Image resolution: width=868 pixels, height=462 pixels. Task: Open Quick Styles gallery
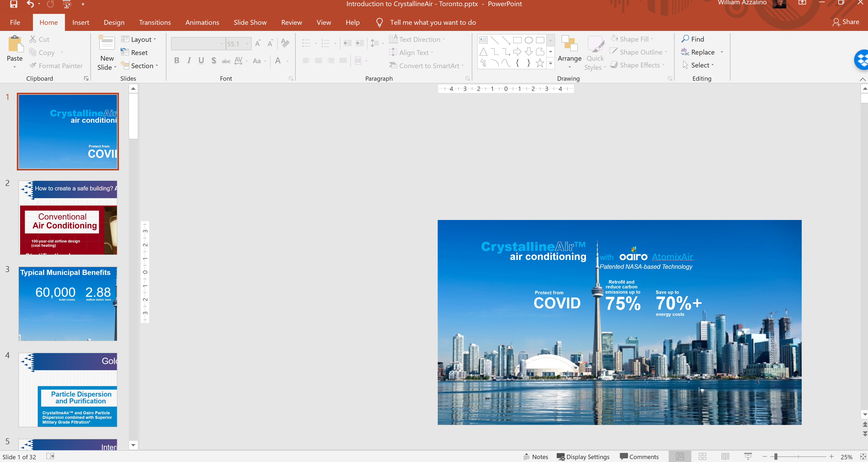(595, 53)
